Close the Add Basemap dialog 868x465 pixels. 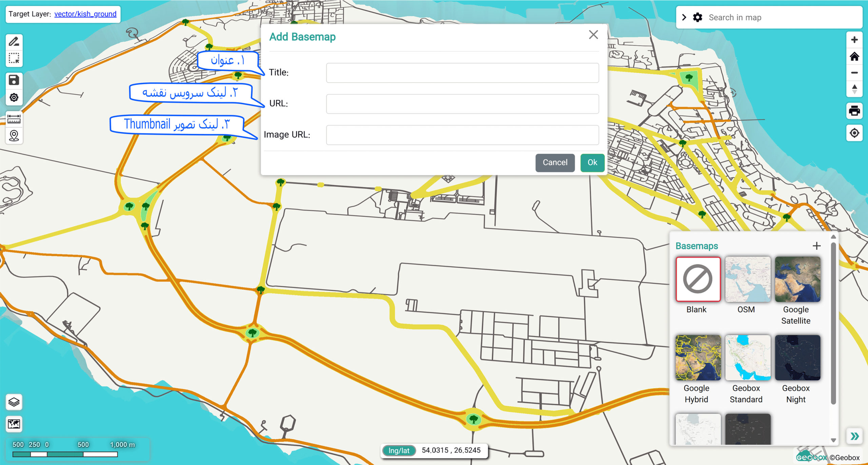tap(593, 35)
